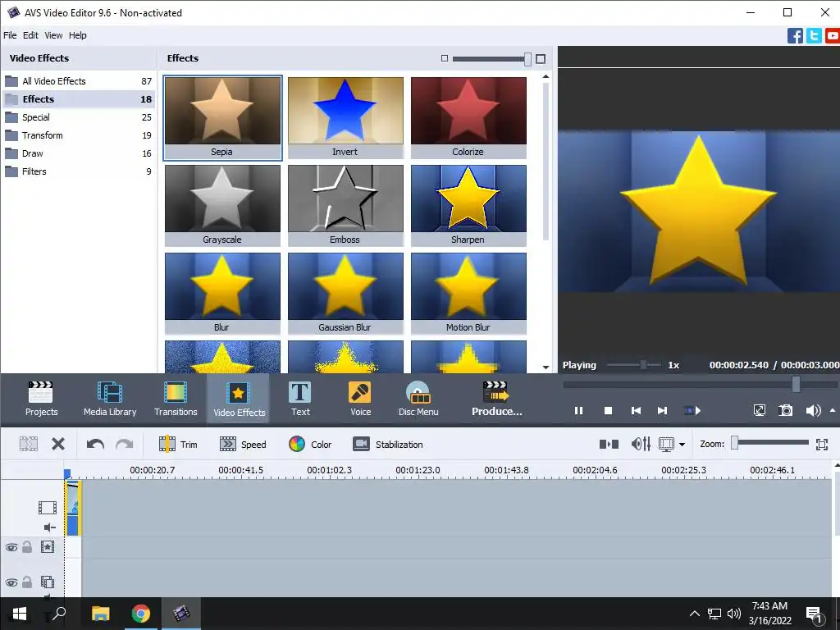Screen dimensions: 840x630
Task: Open the Edit menu
Action: pos(30,35)
